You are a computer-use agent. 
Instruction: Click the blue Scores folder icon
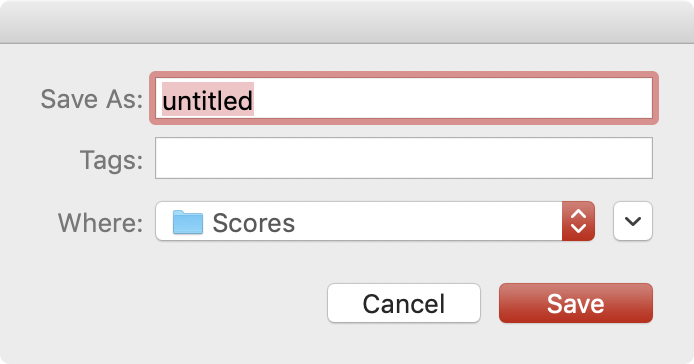tap(188, 222)
